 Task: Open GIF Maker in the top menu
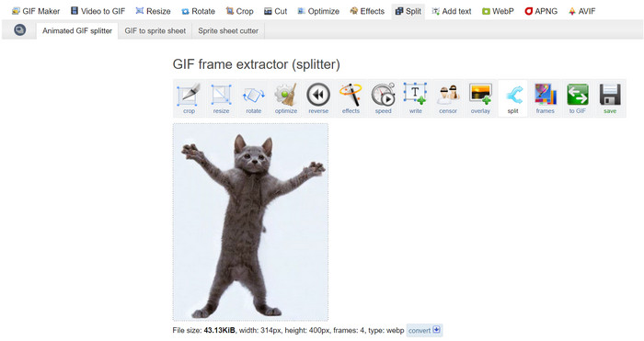(x=36, y=11)
